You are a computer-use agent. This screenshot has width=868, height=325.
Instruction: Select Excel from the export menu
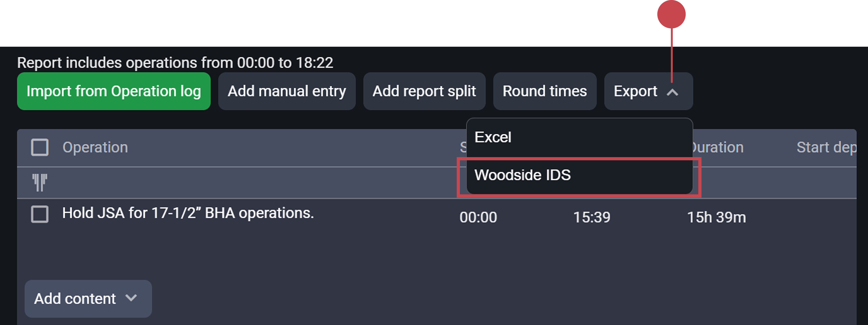493,137
